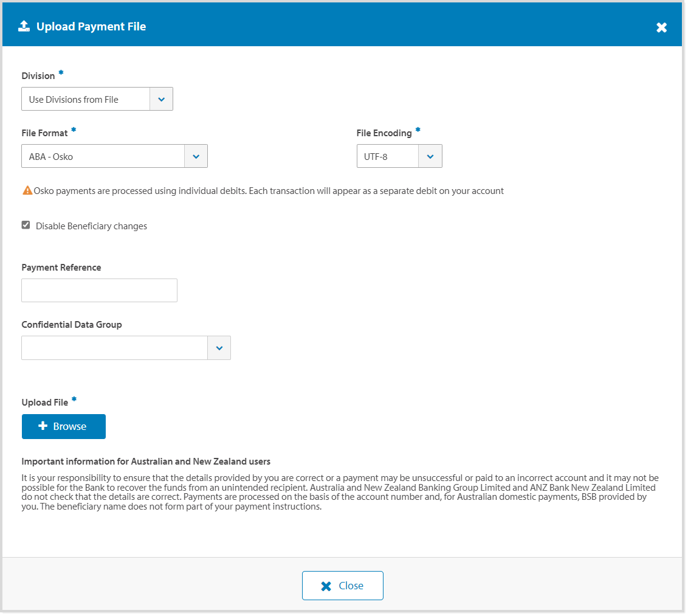Expand File Format list using its chevron
The height and width of the screenshot is (616, 688).
point(196,156)
